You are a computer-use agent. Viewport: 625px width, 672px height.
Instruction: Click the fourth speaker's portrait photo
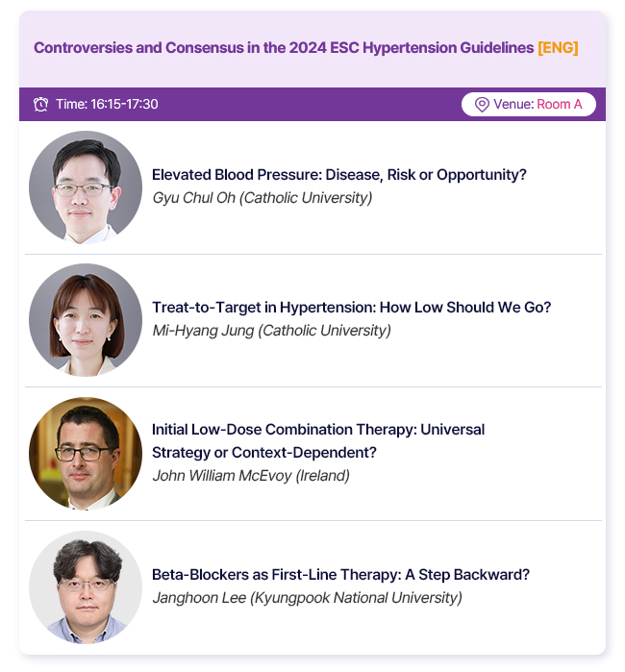pyautogui.click(x=86, y=586)
